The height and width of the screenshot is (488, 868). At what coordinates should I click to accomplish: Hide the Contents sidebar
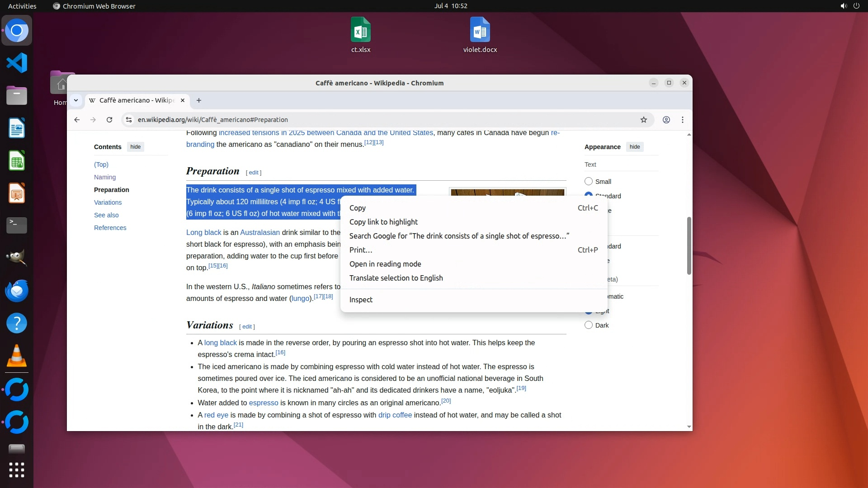point(135,147)
